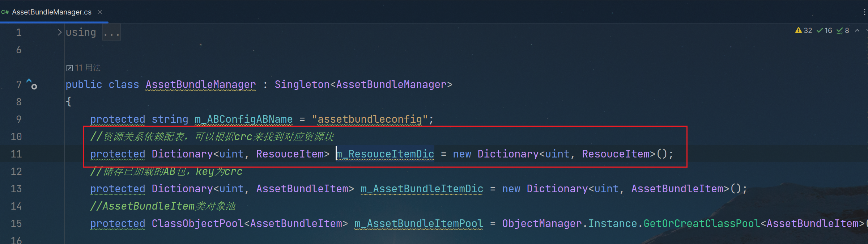This screenshot has width=868, height=244.
Task: Close the AssetBundleManager.cs tab
Action: coord(100,12)
